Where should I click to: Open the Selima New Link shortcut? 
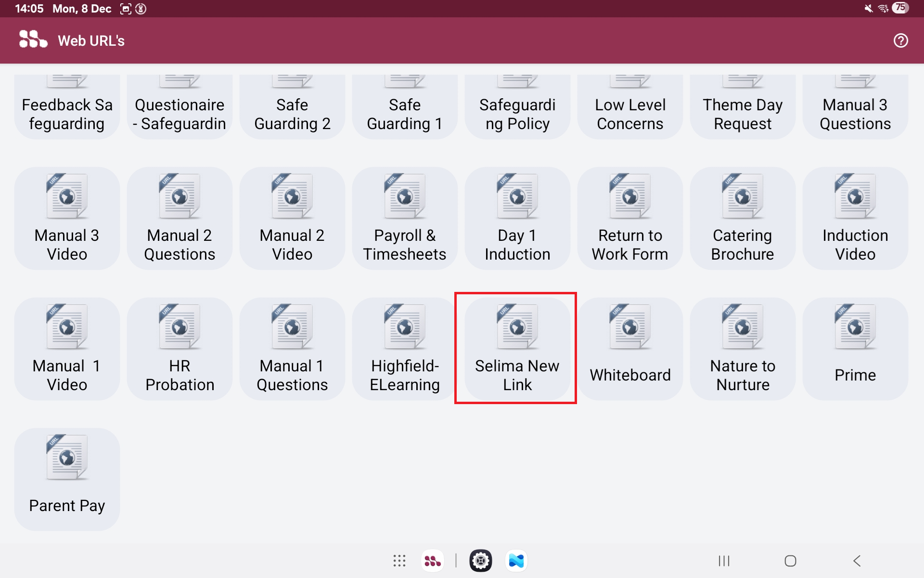pos(517,348)
